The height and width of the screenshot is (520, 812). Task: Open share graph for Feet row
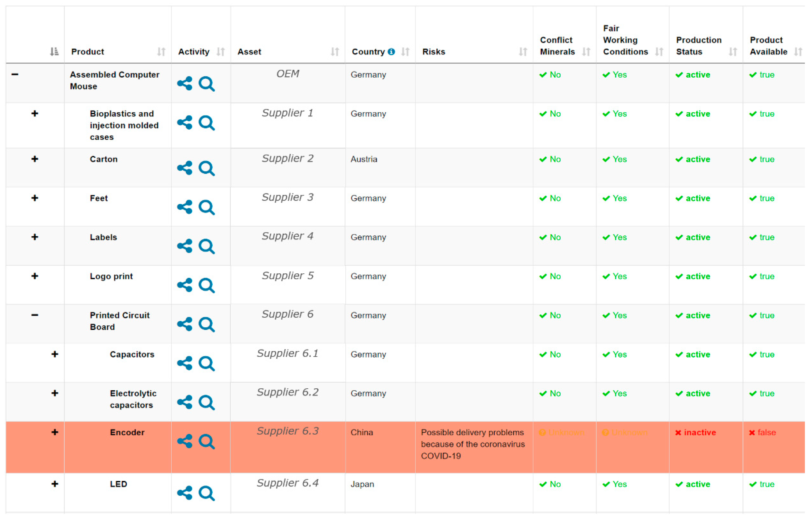[x=185, y=207]
